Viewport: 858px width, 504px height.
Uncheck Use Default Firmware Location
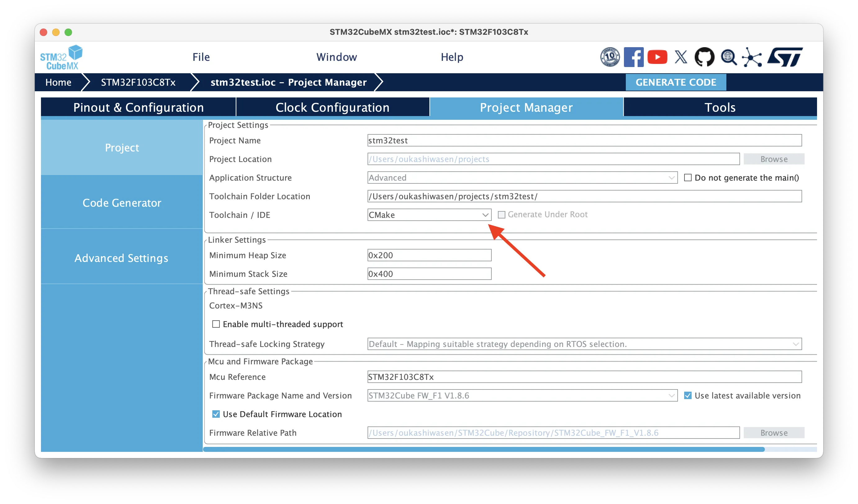216,414
